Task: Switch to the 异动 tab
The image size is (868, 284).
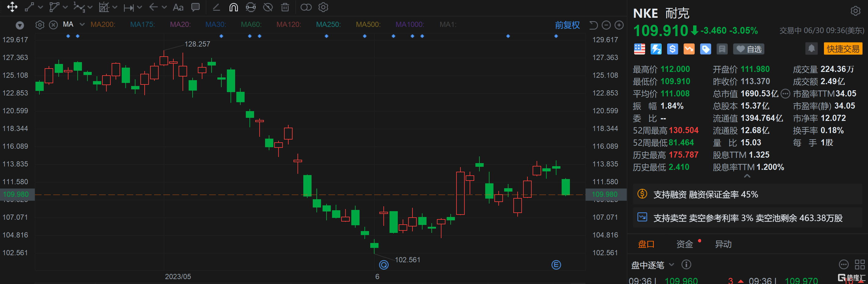Action: coord(723,244)
